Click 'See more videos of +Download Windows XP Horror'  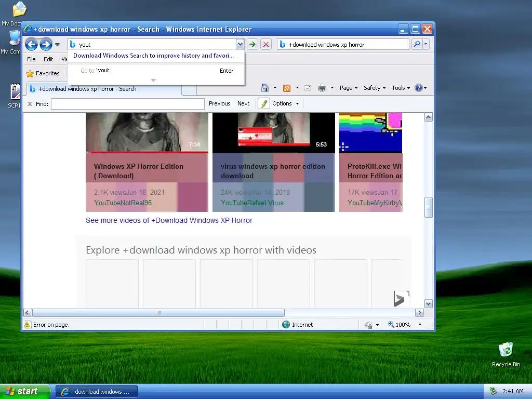tap(169, 220)
